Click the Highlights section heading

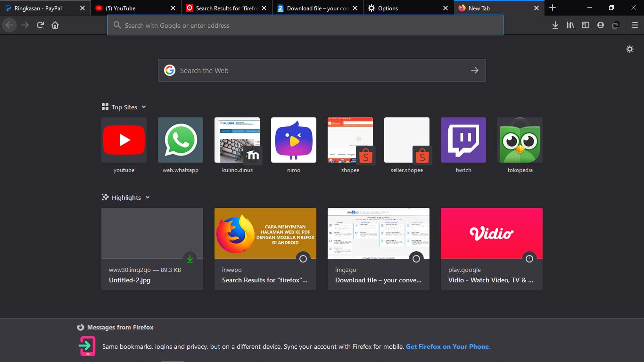126,198
